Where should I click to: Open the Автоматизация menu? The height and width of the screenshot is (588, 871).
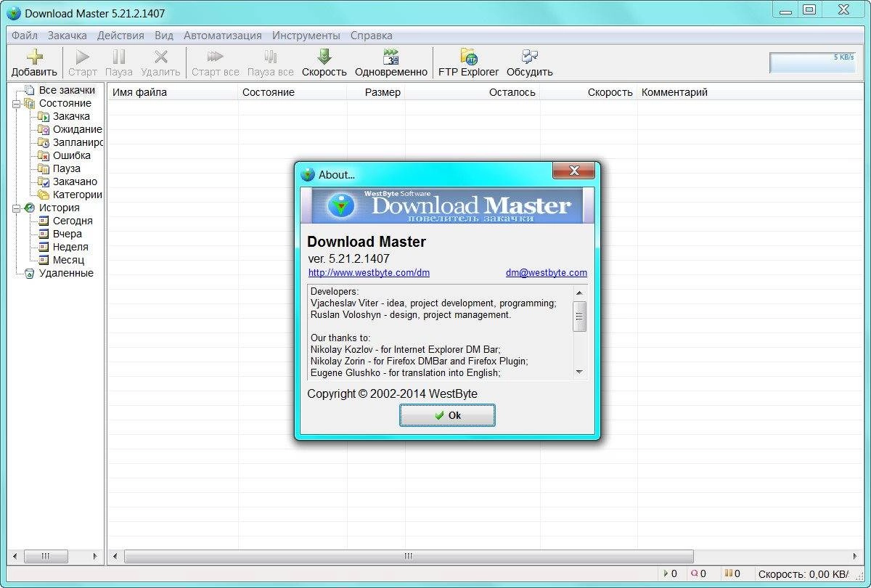click(x=223, y=35)
